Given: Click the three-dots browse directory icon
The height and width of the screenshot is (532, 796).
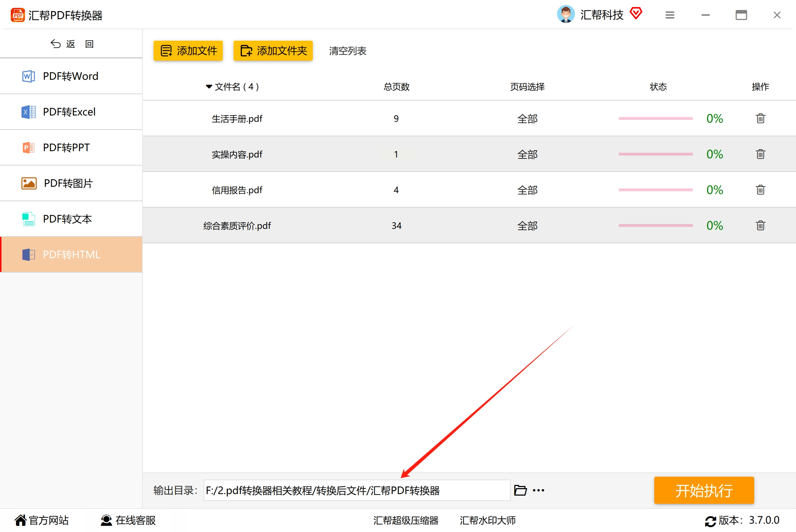Looking at the screenshot, I should tap(539, 490).
